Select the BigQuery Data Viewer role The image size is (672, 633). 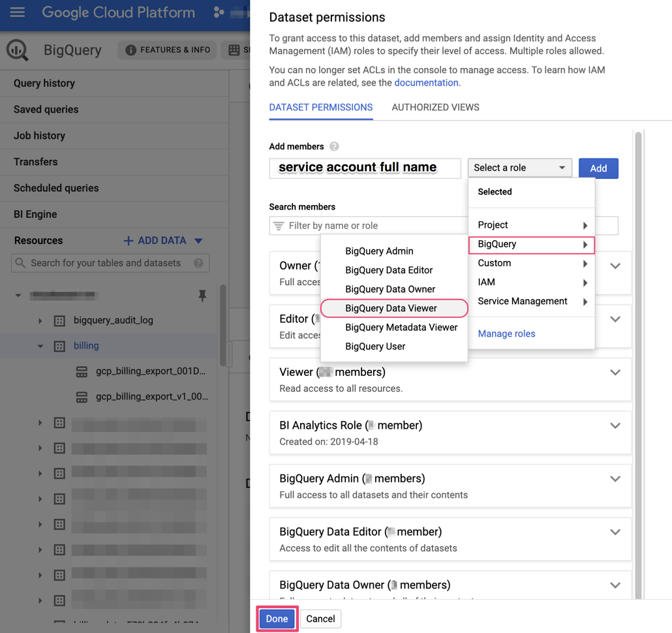394,308
